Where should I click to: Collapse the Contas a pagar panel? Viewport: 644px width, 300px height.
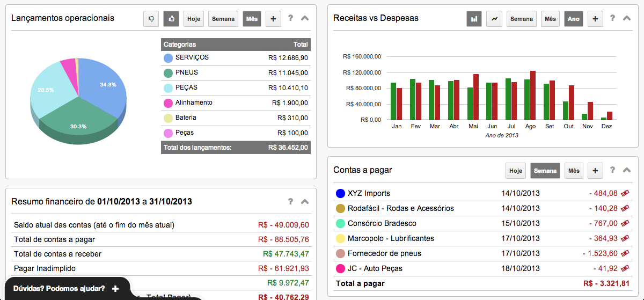pyautogui.click(x=627, y=170)
